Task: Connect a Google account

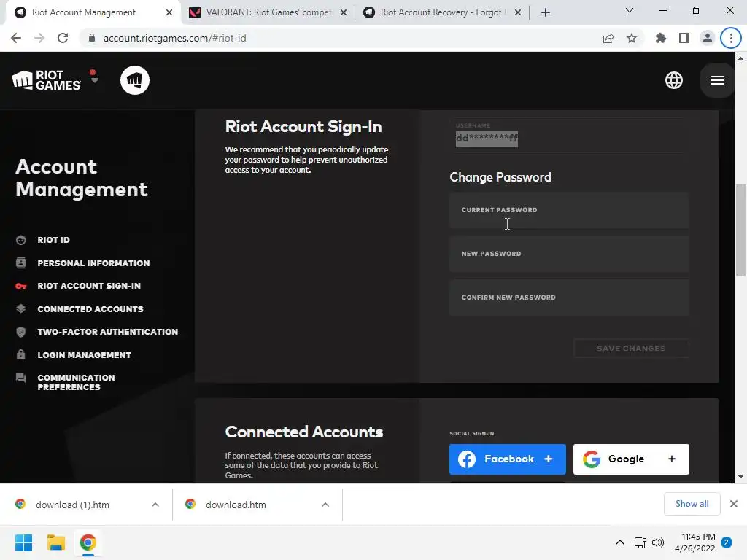Action: tap(631, 459)
